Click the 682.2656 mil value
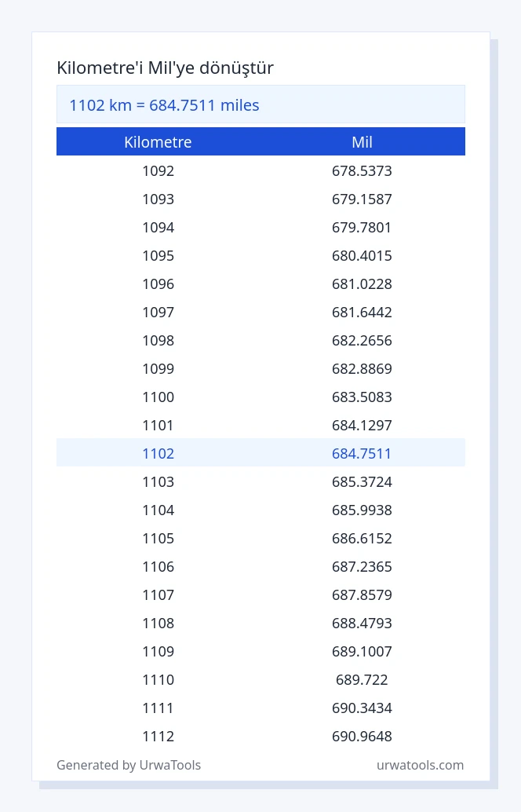Screen dimensions: 521x812 coord(362,340)
